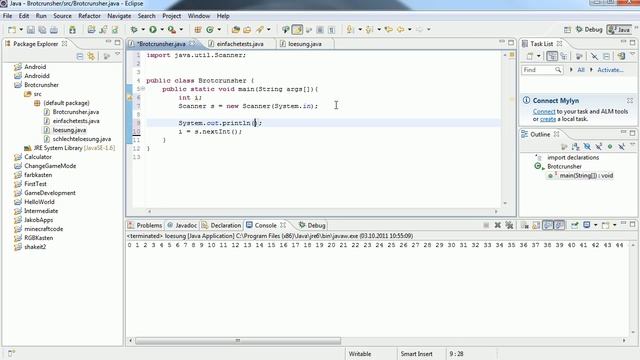
Task: Select the Android project in Package Explorer
Action: coord(35,67)
